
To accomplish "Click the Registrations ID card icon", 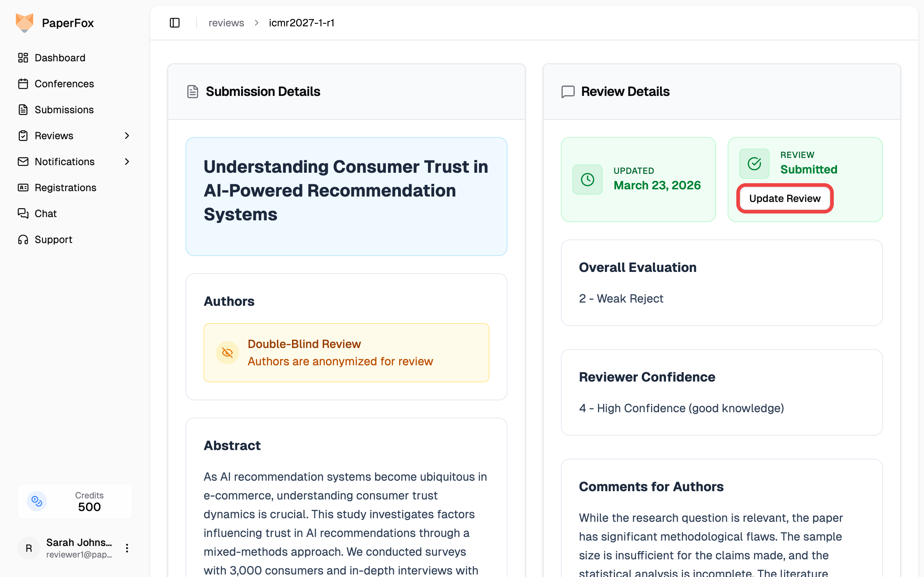I will (x=23, y=188).
